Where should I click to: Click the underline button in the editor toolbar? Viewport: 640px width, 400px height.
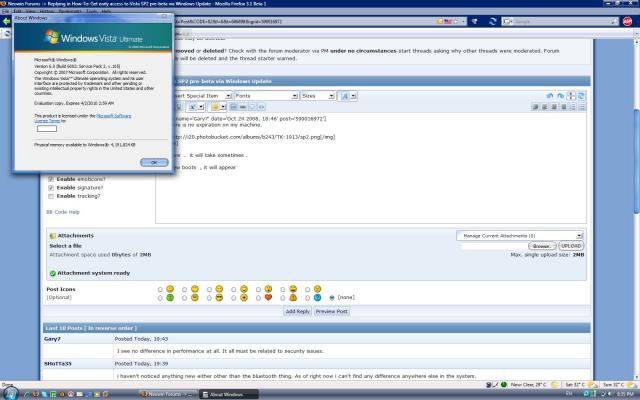coord(179,107)
